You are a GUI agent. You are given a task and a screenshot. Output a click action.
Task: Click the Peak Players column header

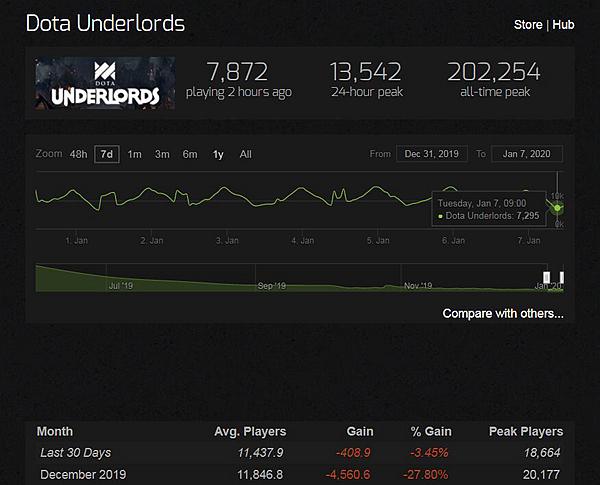click(526, 431)
